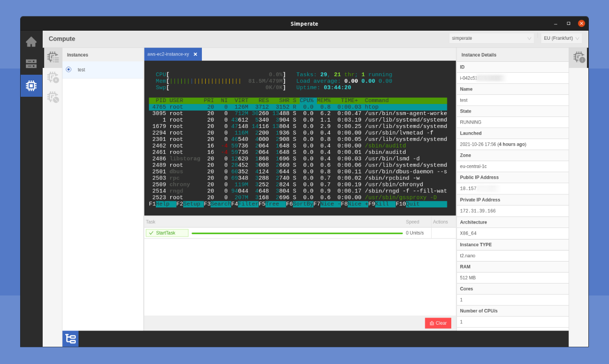Switch to the aws-ec2-instance-xy tab
Viewport: 609px width, 364px height.
click(168, 54)
